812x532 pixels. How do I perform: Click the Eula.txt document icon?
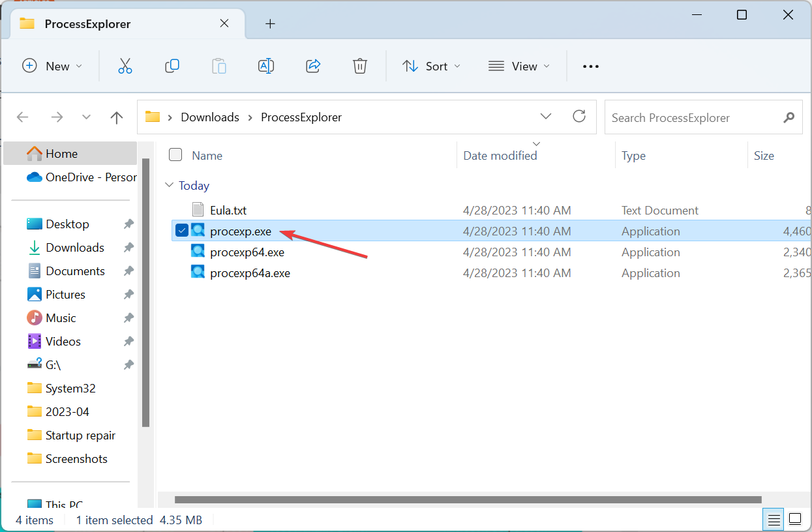(x=198, y=210)
